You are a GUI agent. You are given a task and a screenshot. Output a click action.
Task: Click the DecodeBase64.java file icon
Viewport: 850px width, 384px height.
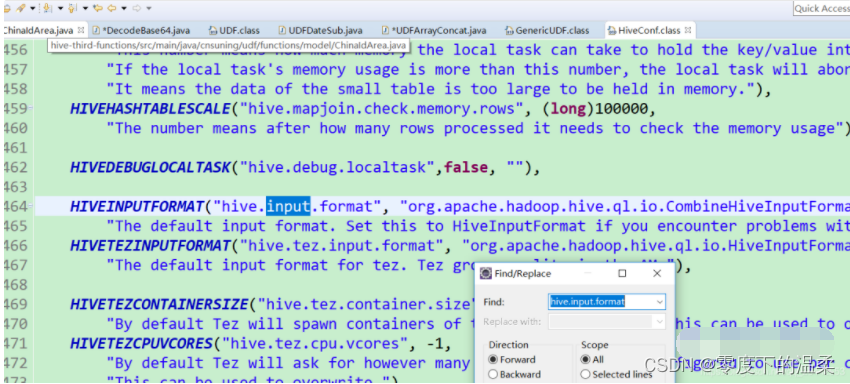tap(96, 30)
